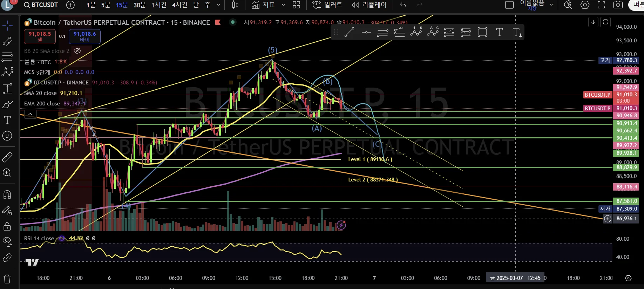Open the BTCUSDT symbol search
This screenshot has width=644, height=289.
41,5
